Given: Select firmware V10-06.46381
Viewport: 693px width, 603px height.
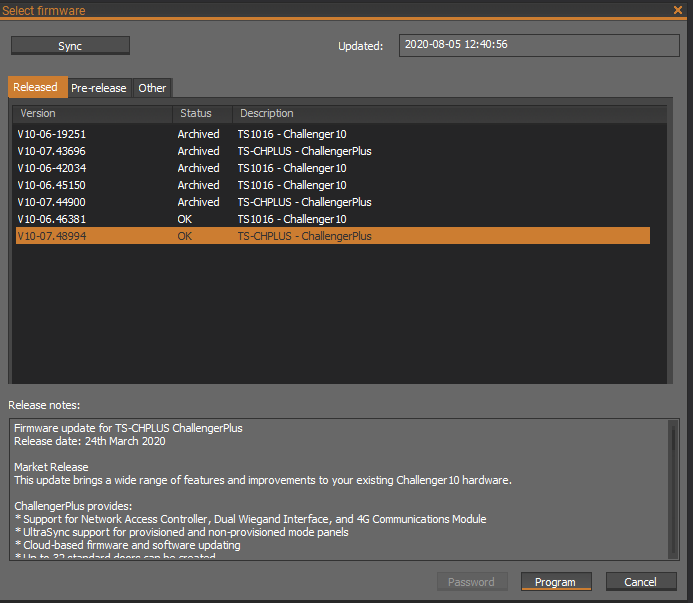Looking at the screenshot, I should pos(333,219).
